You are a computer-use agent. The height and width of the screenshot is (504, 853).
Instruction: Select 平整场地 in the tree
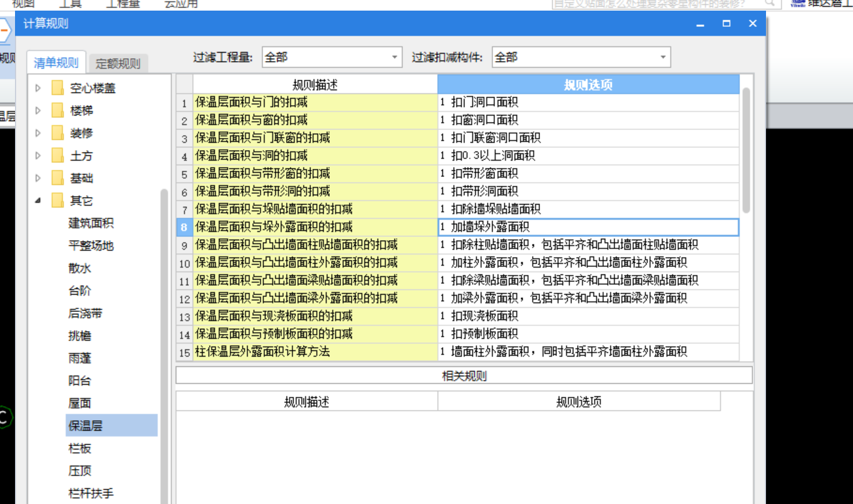(91, 246)
